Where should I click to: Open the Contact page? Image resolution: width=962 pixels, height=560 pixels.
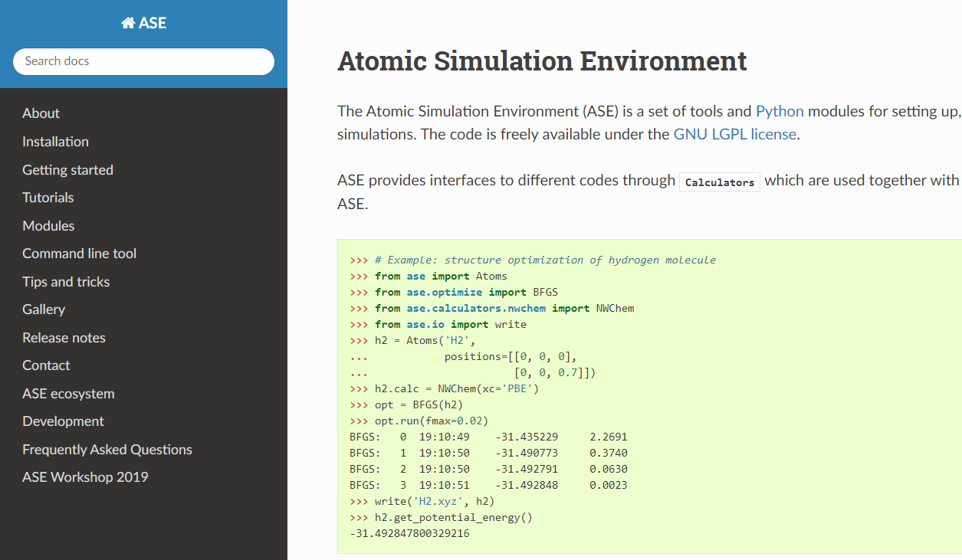coord(46,365)
